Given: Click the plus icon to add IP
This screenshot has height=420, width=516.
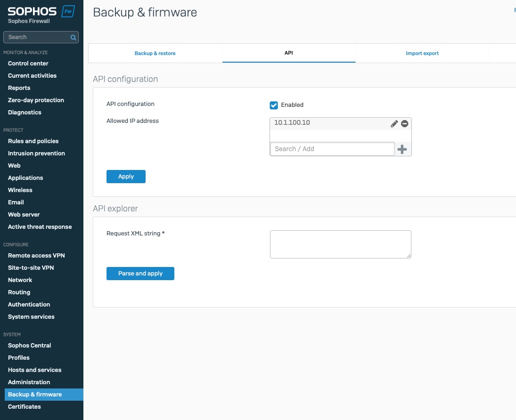Looking at the screenshot, I should click(402, 149).
